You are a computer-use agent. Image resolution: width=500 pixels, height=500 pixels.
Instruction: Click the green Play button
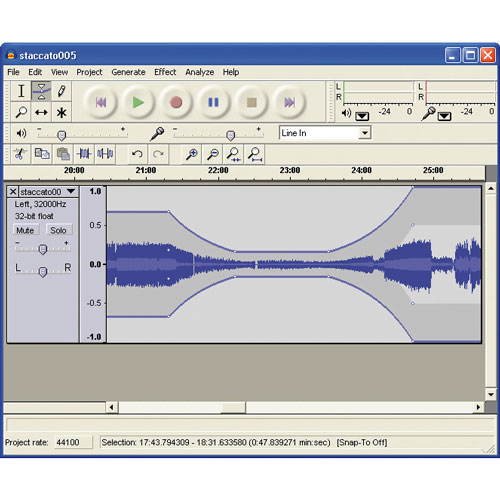[138, 102]
